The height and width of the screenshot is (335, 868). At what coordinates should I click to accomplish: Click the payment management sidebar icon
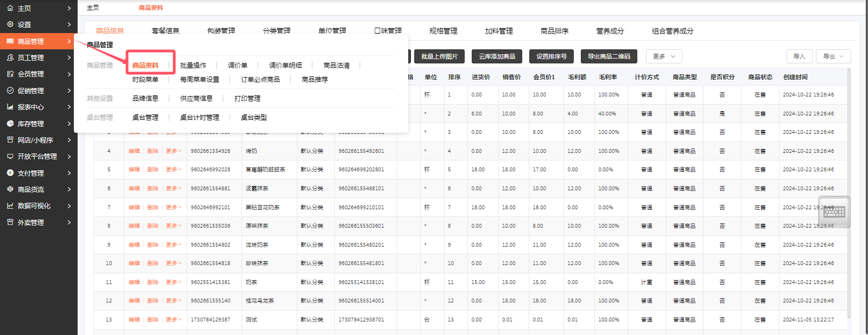coord(10,173)
